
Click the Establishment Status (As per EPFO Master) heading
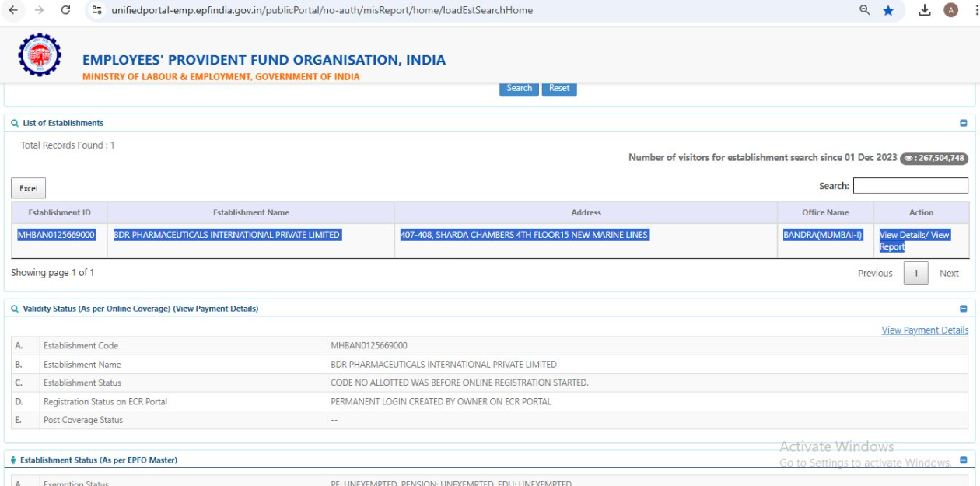tap(99, 460)
